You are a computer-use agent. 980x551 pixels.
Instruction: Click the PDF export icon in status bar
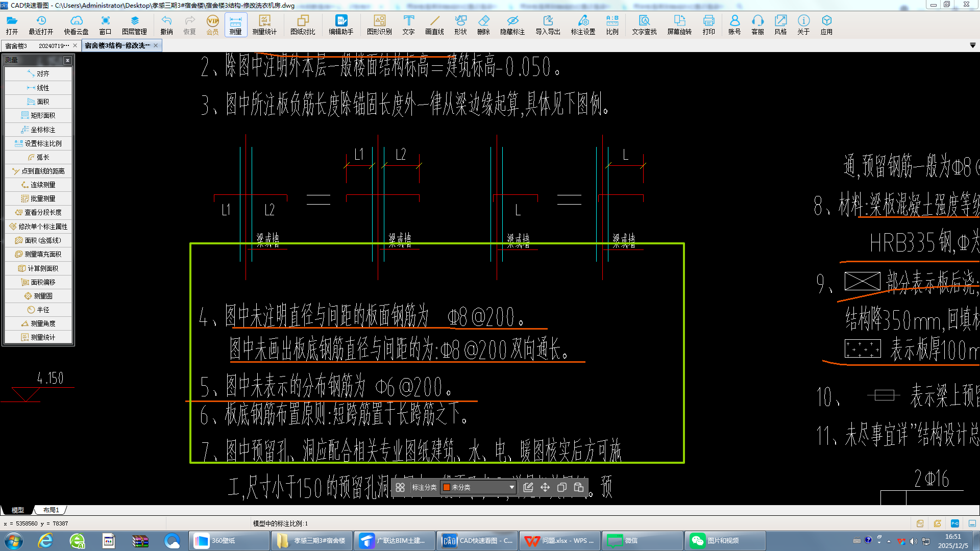point(920,523)
